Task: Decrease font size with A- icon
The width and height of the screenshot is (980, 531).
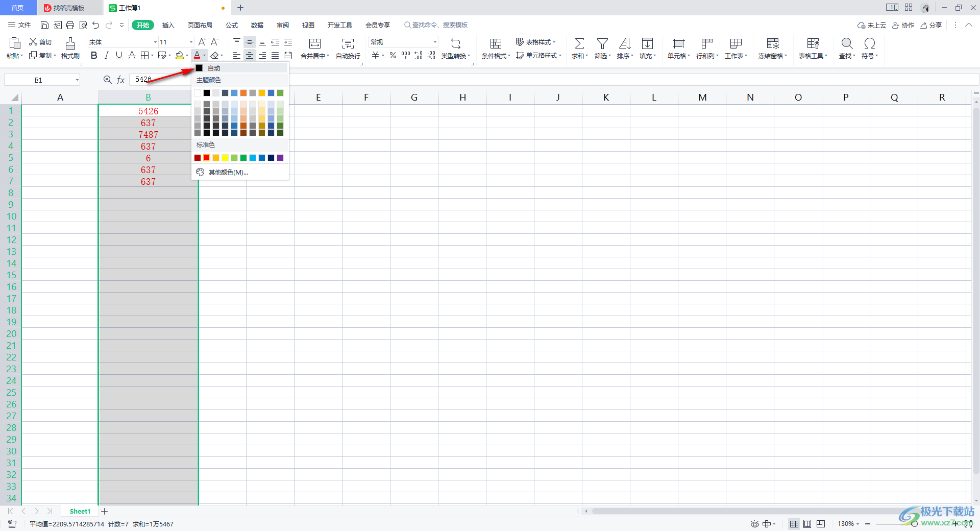Action: 215,42
